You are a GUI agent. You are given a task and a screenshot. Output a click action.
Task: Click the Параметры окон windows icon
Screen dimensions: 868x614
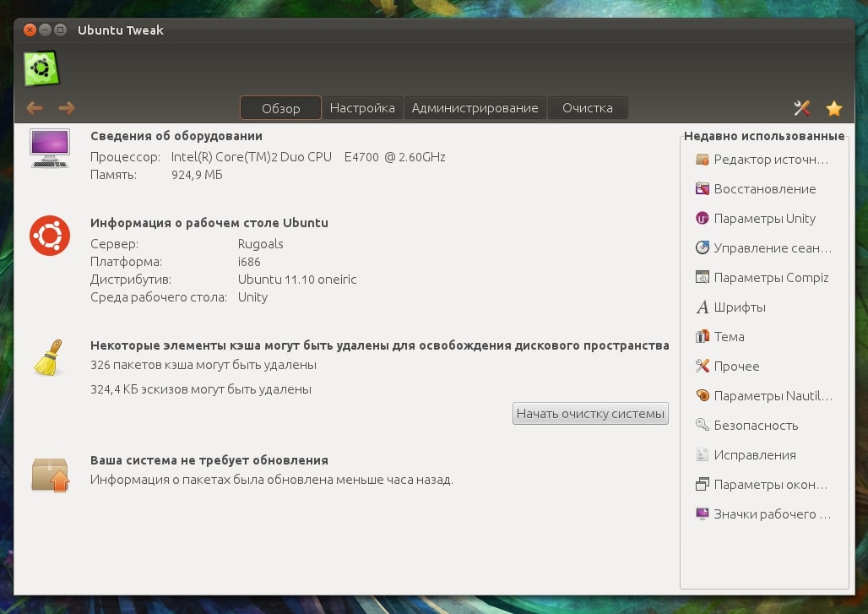point(702,484)
